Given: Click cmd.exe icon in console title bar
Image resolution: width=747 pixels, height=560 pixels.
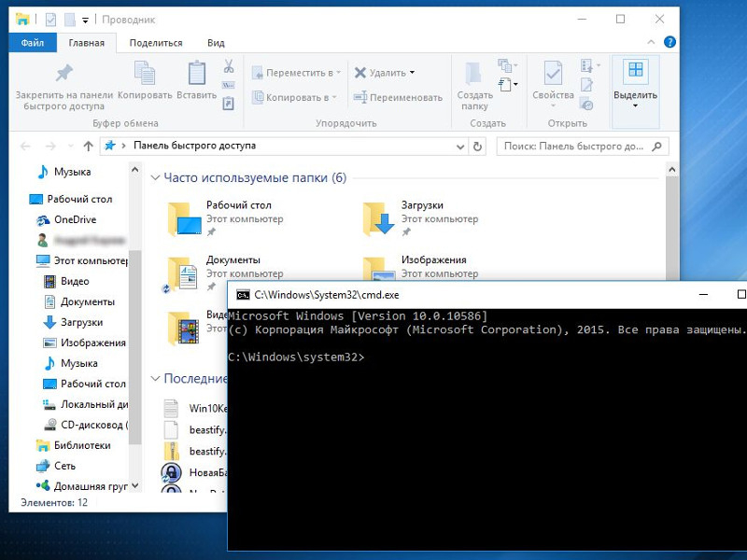Looking at the screenshot, I should coord(243,295).
